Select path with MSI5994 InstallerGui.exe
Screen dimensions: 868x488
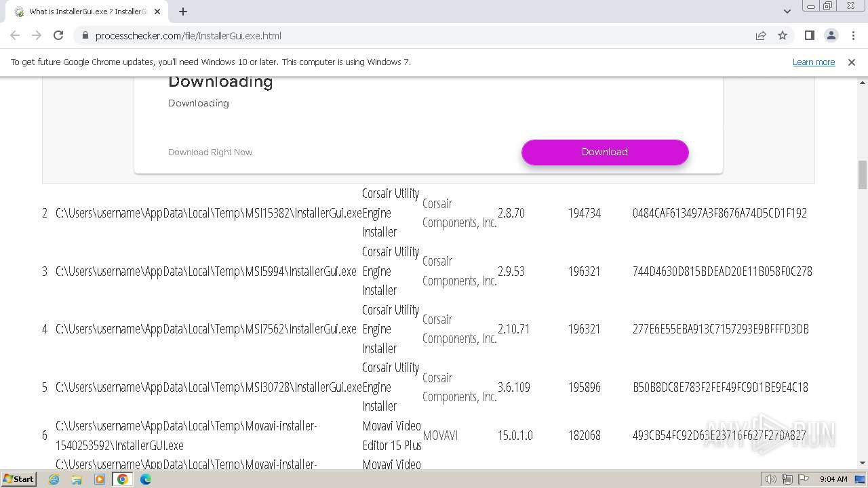206,271
